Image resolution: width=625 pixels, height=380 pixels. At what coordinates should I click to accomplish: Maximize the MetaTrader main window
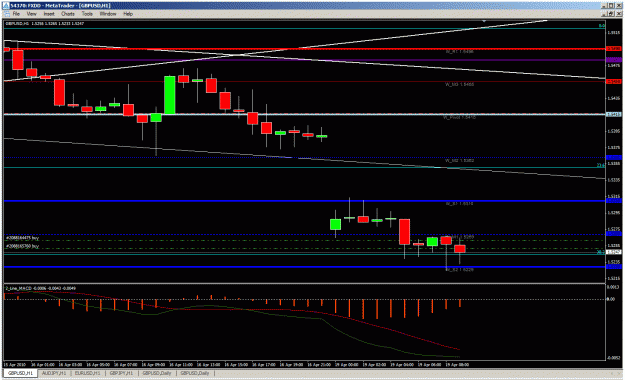pyautogui.click(x=611, y=6)
